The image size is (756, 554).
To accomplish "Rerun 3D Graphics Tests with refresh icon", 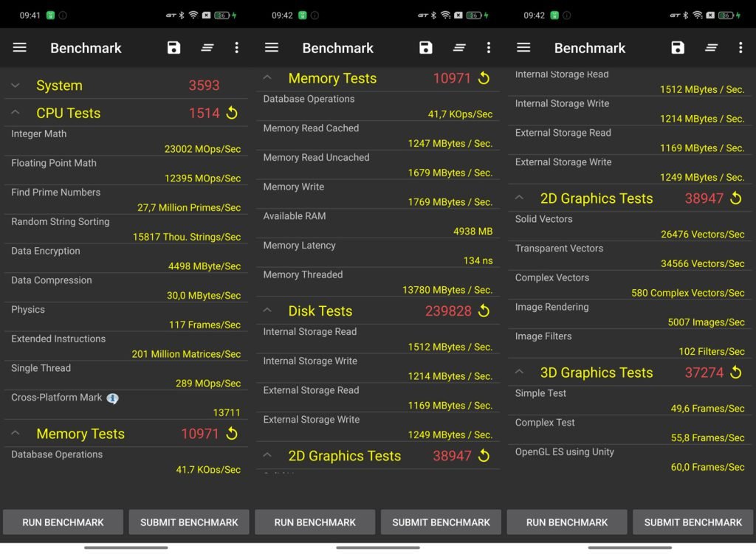I will 736,373.
